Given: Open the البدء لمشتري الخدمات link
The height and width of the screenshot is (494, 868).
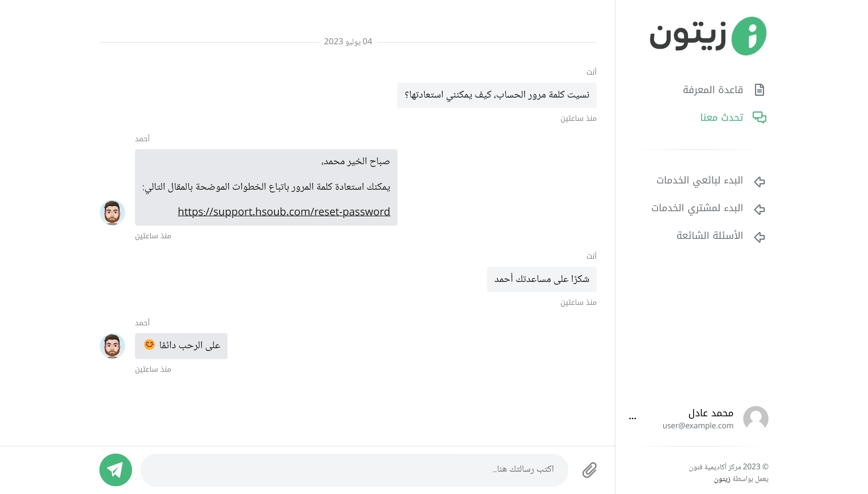Looking at the screenshot, I should pyautogui.click(x=697, y=208).
